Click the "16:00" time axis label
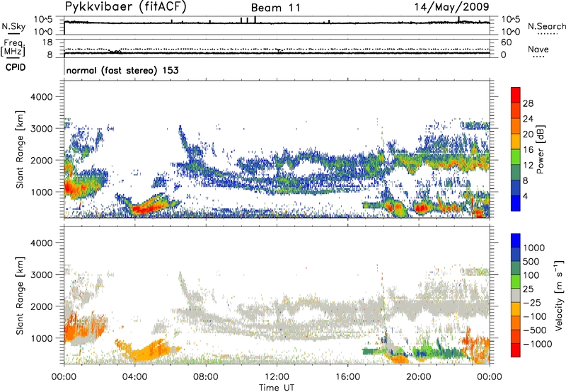Image resolution: width=566 pixels, height=392 pixels. 347,377
